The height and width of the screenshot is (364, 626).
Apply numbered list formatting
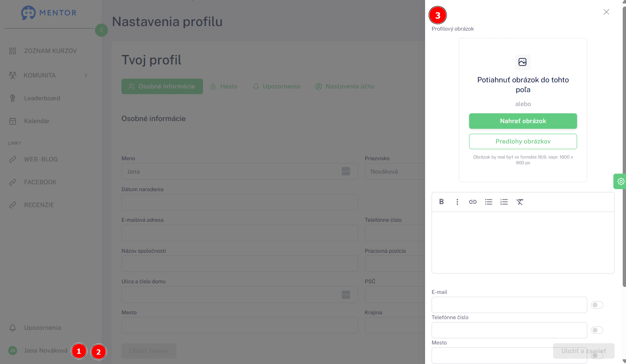coord(504,202)
